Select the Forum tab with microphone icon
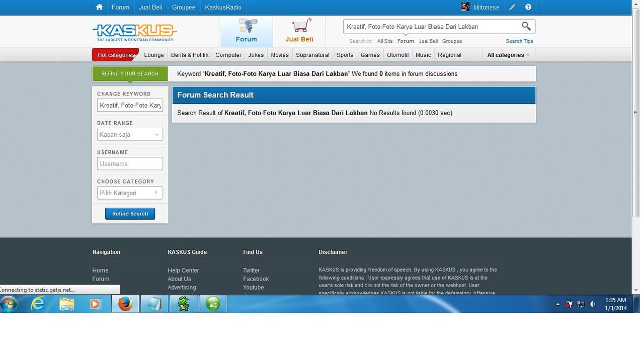Screen dimensions: 644x362 pos(247,31)
